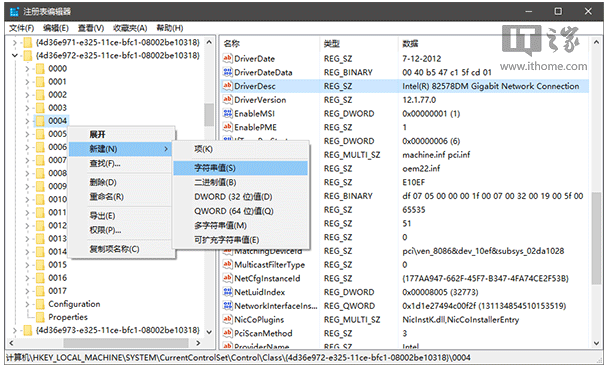
Task: Select the Properties tree item
Action: pyautogui.click(x=68, y=317)
